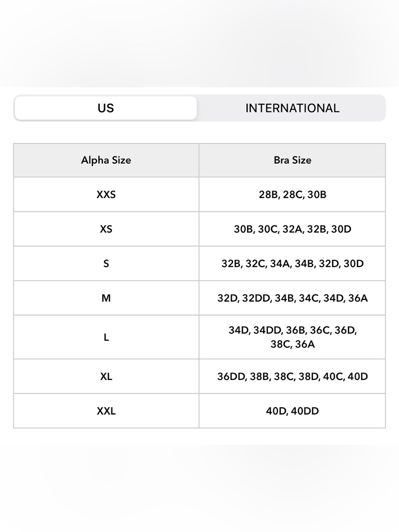The width and height of the screenshot is (399, 532).
Task: Click the Bra Size column header
Action: (x=292, y=160)
